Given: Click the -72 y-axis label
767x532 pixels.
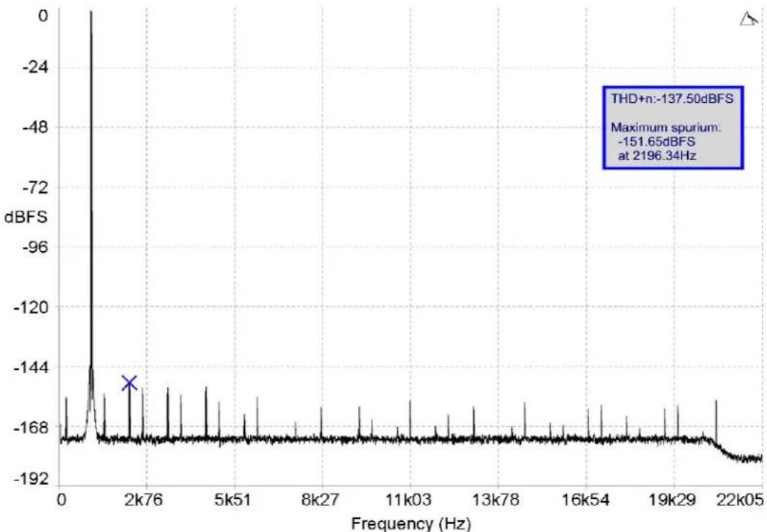Looking at the screenshot, I should [x=36, y=187].
